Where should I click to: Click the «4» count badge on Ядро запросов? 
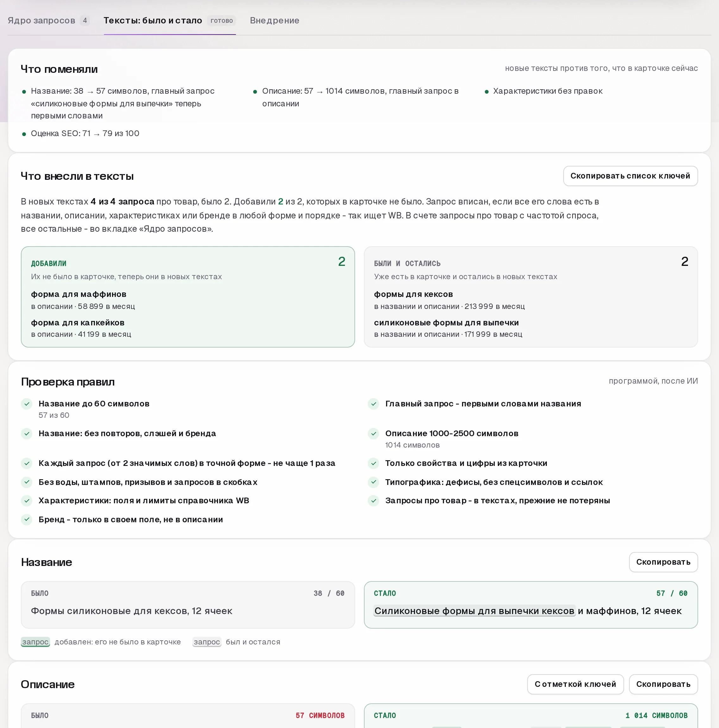click(x=85, y=20)
